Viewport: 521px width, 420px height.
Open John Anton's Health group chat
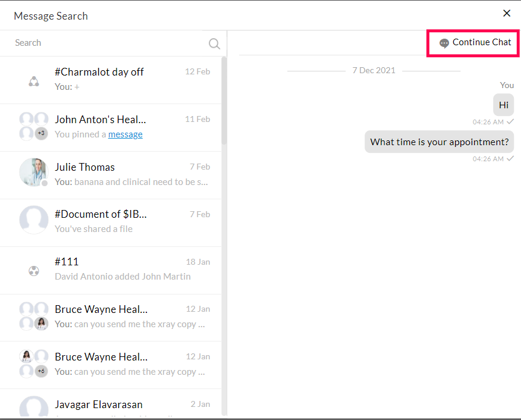(119, 126)
